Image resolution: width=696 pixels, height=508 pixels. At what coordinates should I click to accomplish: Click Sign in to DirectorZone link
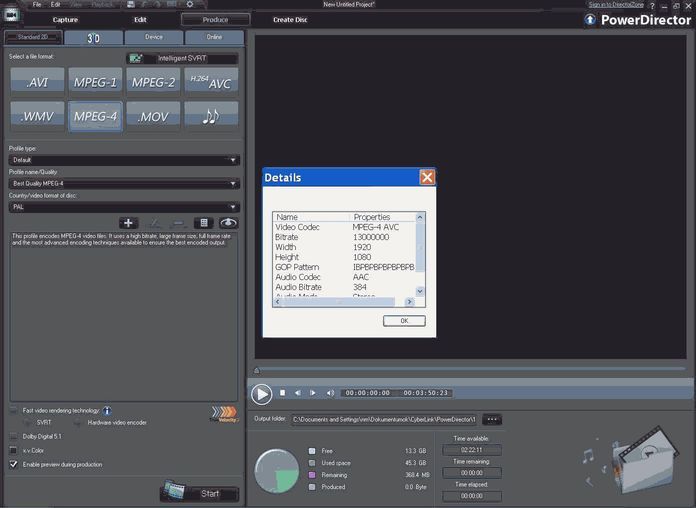coord(616,4)
